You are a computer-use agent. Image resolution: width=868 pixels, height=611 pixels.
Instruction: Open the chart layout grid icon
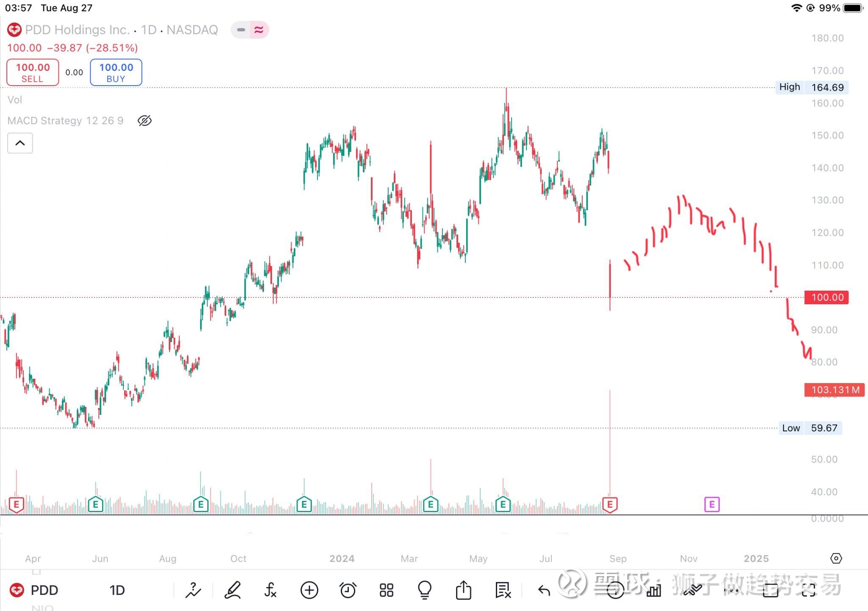pyautogui.click(x=386, y=590)
